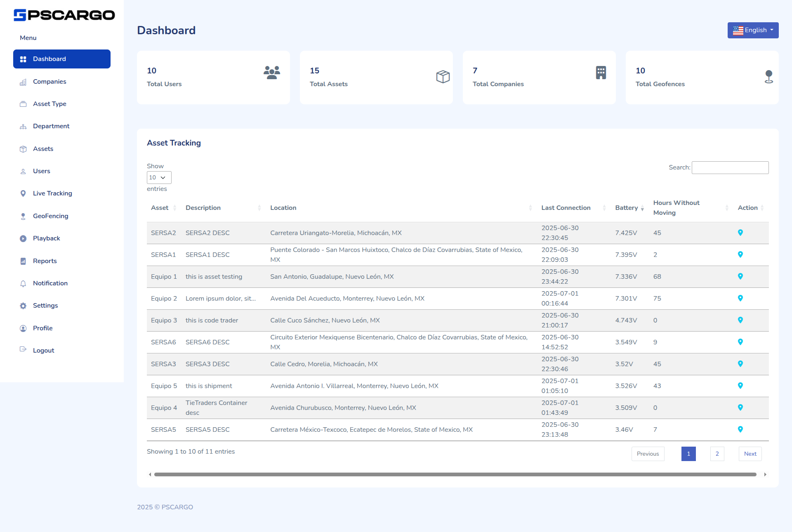Viewport: 792px width, 532px height.
Task: Select the GeoFencing sidebar icon
Action: tap(23, 216)
